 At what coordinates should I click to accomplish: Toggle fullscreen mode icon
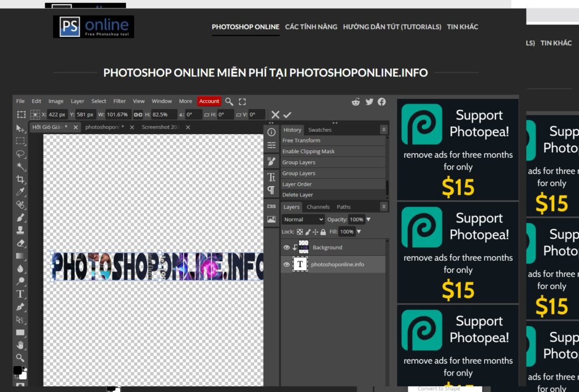pos(242,102)
